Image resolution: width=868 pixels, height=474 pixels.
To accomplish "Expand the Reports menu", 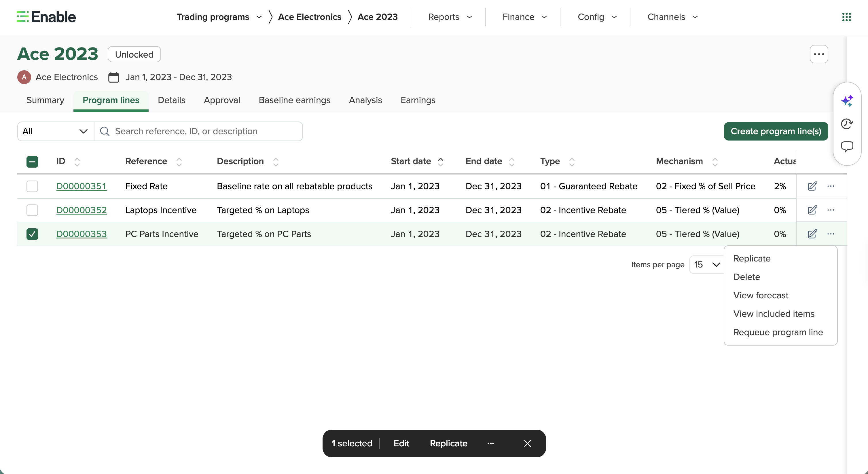I will (450, 17).
